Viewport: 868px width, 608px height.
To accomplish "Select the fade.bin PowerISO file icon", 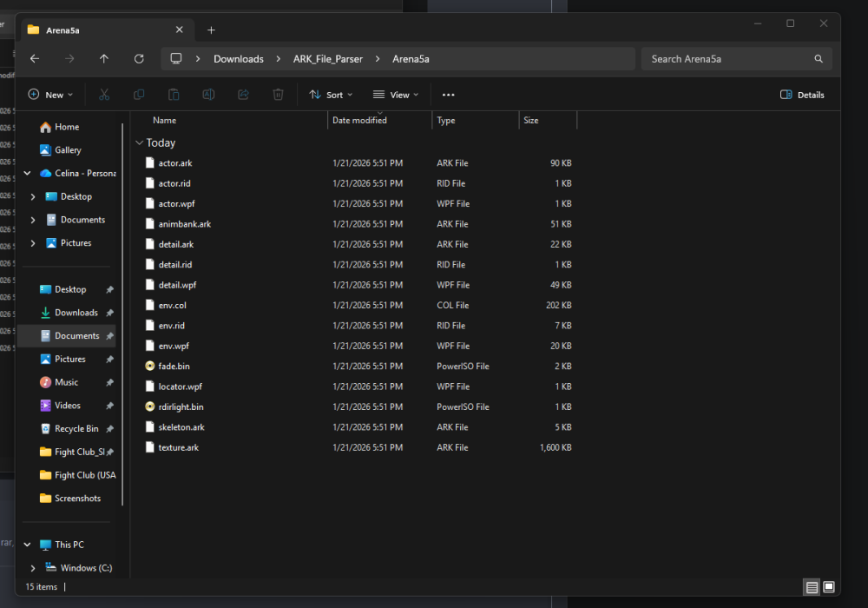I will 149,366.
